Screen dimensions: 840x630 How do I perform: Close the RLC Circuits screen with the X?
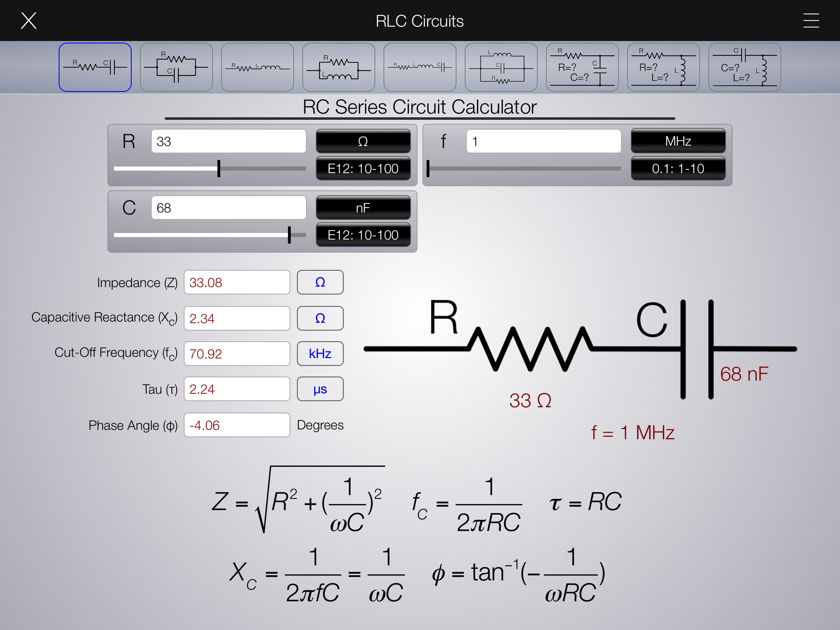[x=29, y=21]
